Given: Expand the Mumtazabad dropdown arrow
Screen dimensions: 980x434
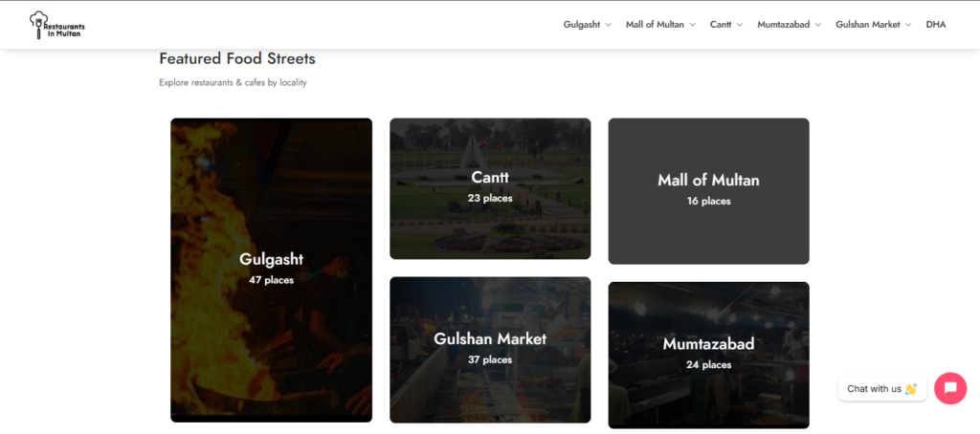Looking at the screenshot, I should click(x=818, y=25).
